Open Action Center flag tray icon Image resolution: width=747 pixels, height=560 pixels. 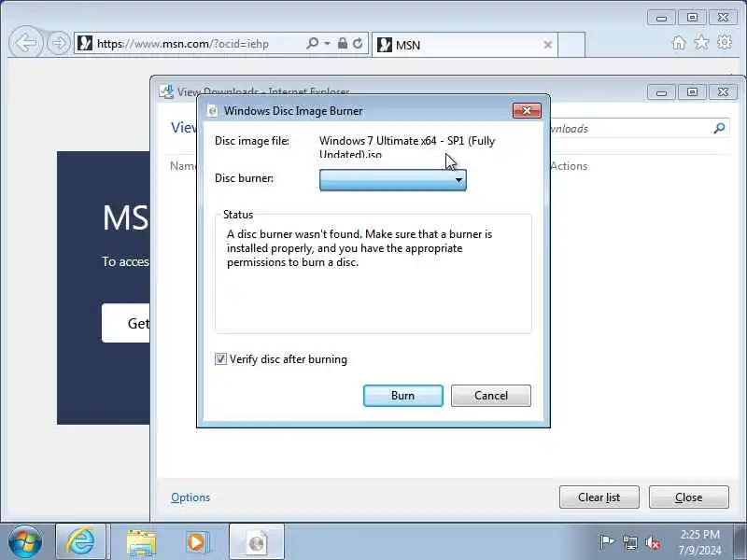coord(606,542)
